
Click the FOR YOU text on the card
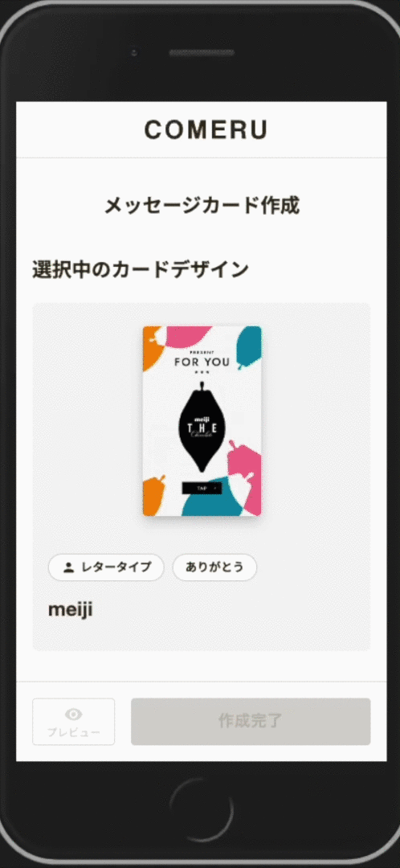point(202,362)
